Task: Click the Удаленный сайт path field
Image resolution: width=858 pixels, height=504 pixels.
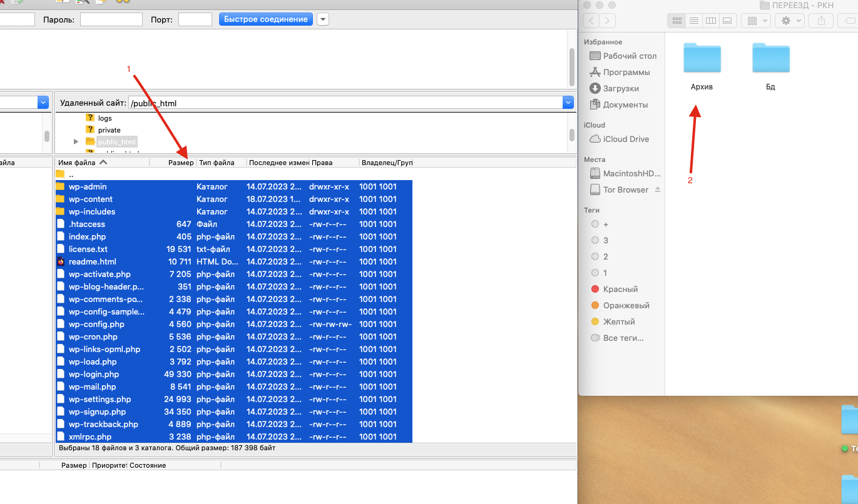Action: pos(345,103)
